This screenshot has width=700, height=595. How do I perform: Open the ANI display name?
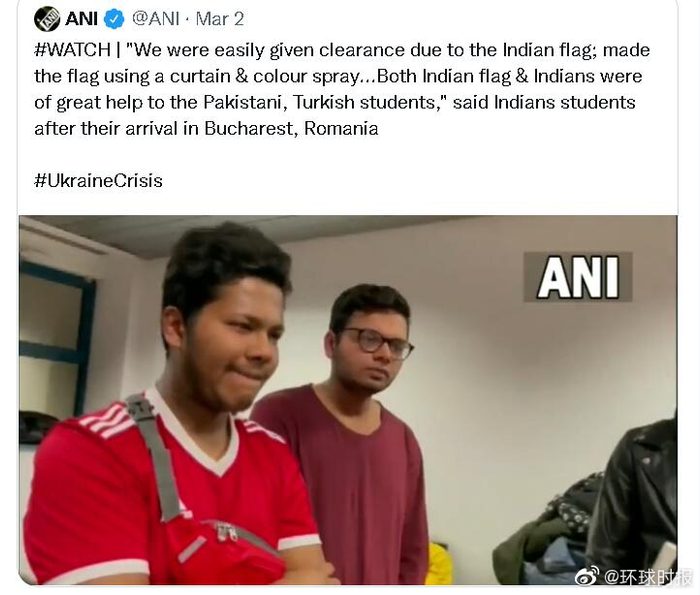tap(81, 19)
